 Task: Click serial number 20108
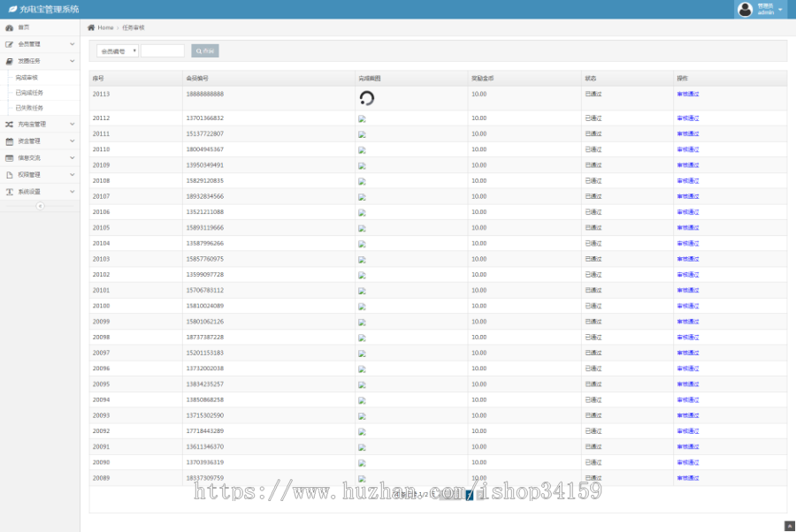tap(101, 180)
